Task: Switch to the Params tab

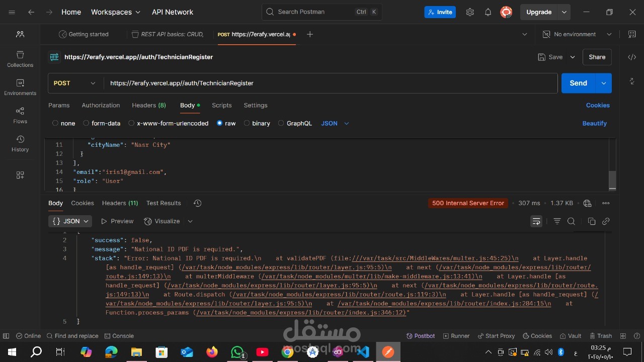Action: 59,105
